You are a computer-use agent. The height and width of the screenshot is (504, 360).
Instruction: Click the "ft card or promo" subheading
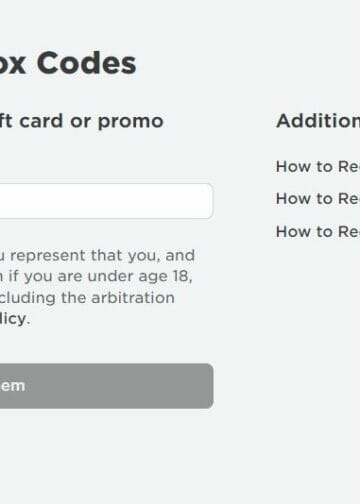pyautogui.click(x=81, y=121)
